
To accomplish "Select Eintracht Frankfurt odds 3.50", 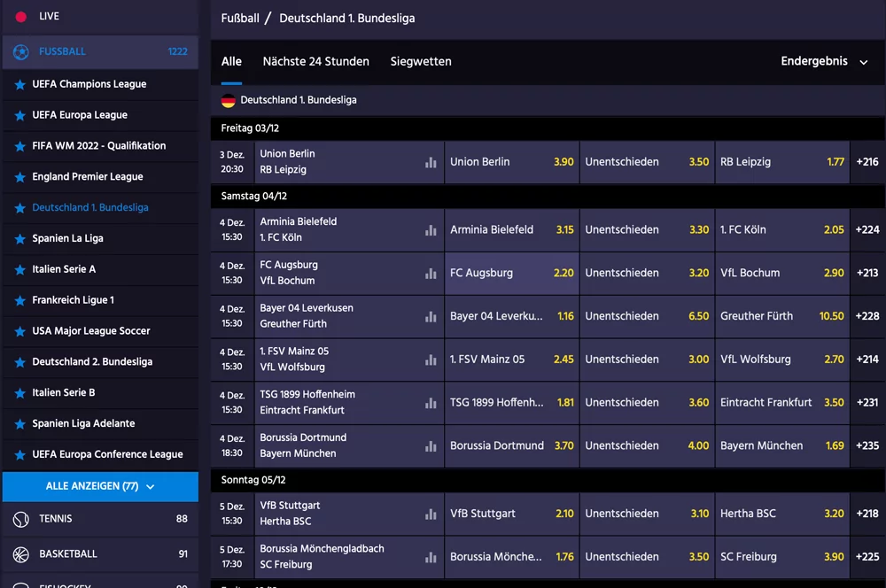I will click(782, 403).
